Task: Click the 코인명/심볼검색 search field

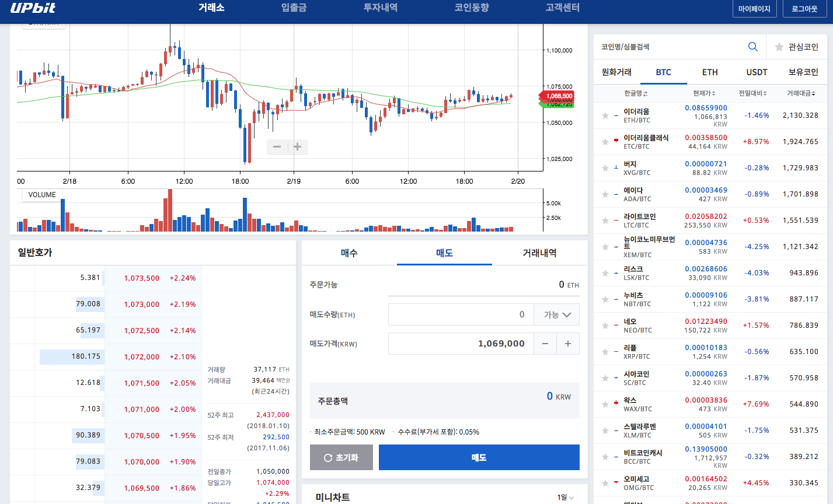Action: pyautogui.click(x=671, y=47)
